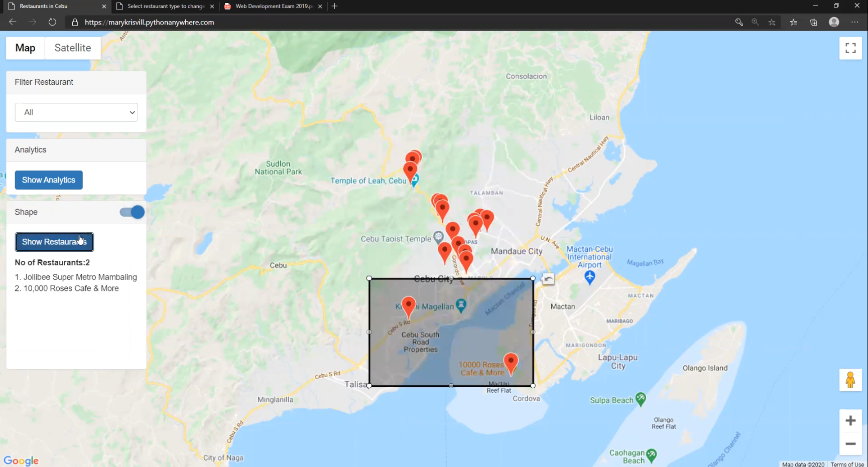The image size is (868, 467).
Task: Refresh the current page
Action: (x=52, y=22)
